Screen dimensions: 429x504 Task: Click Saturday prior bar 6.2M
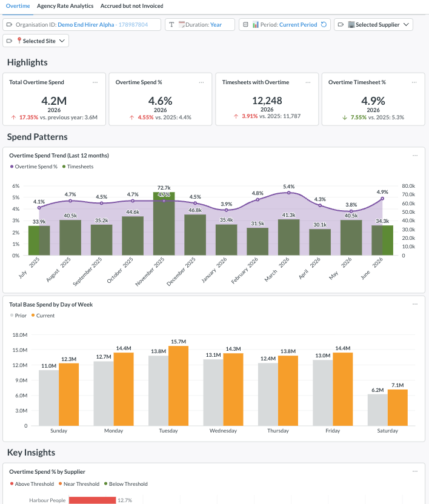pyautogui.click(x=377, y=410)
